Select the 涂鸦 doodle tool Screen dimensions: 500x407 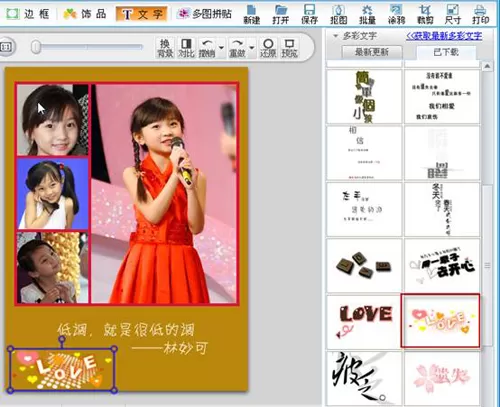pyautogui.click(x=396, y=15)
